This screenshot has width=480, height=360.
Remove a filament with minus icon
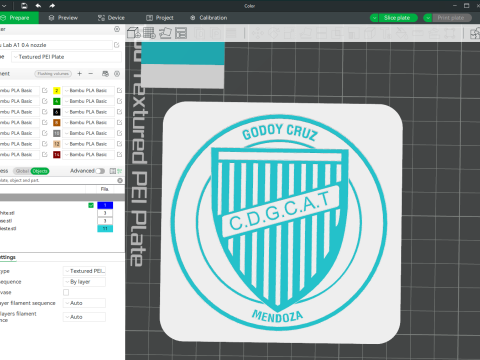point(91,74)
